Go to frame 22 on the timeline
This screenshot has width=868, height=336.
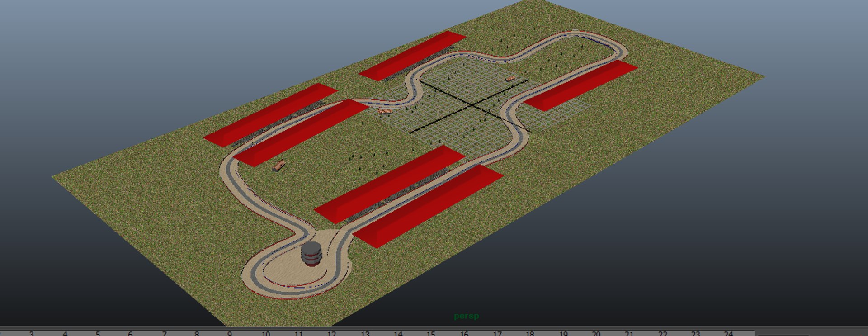(x=662, y=333)
